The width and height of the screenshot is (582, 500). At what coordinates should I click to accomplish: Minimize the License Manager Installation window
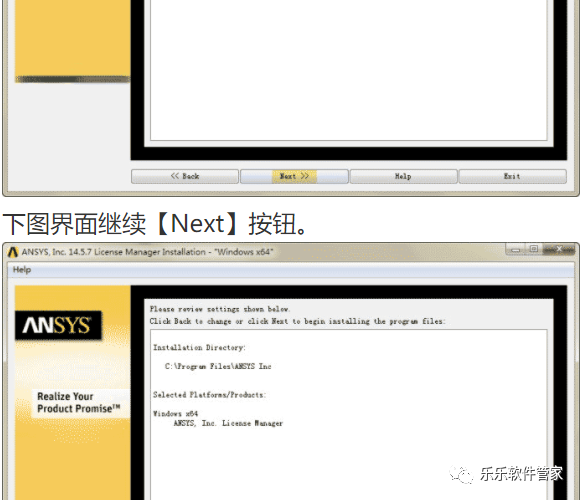pyautogui.click(x=516, y=249)
